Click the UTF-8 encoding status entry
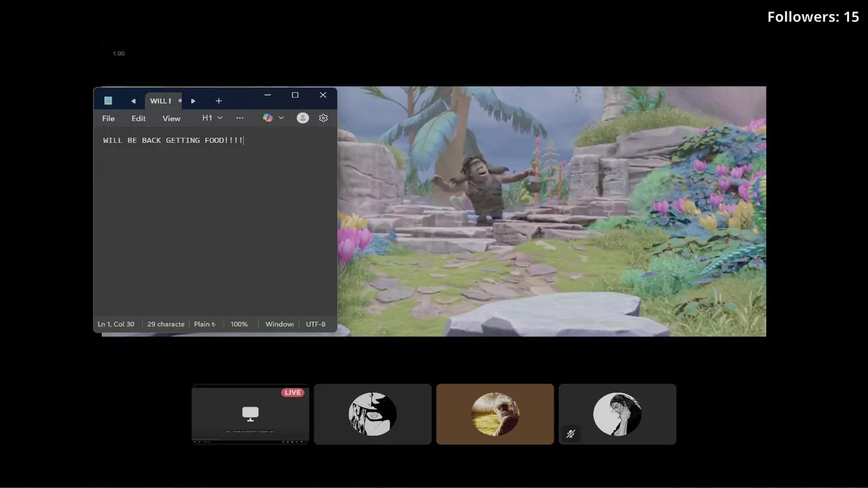868x488 pixels. coord(315,324)
